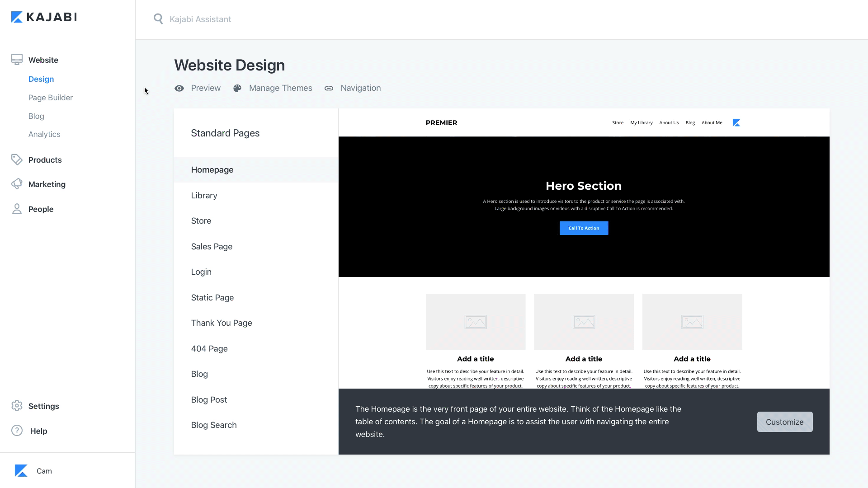This screenshot has width=868, height=488.
Task: Click the Call To Action preview button
Action: point(584,228)
